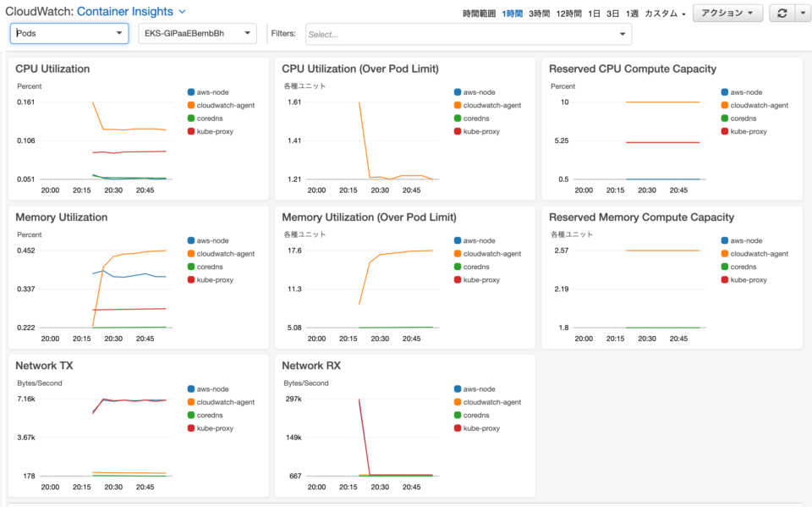The height and width of the screenshot is (507, 812).
Task: Toggle cloudwatch-agent in Network RX legend
Action: pos(487,402)
